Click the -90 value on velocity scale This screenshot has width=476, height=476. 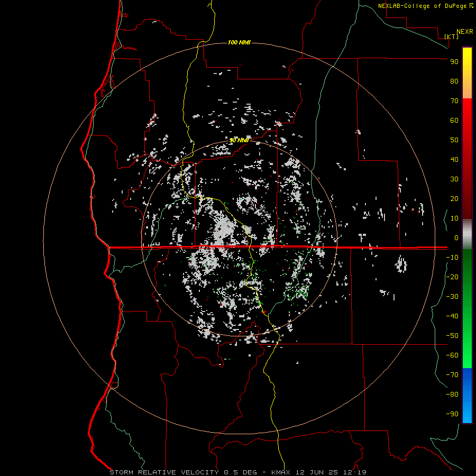pyautogui.click(x=452, y=414)
